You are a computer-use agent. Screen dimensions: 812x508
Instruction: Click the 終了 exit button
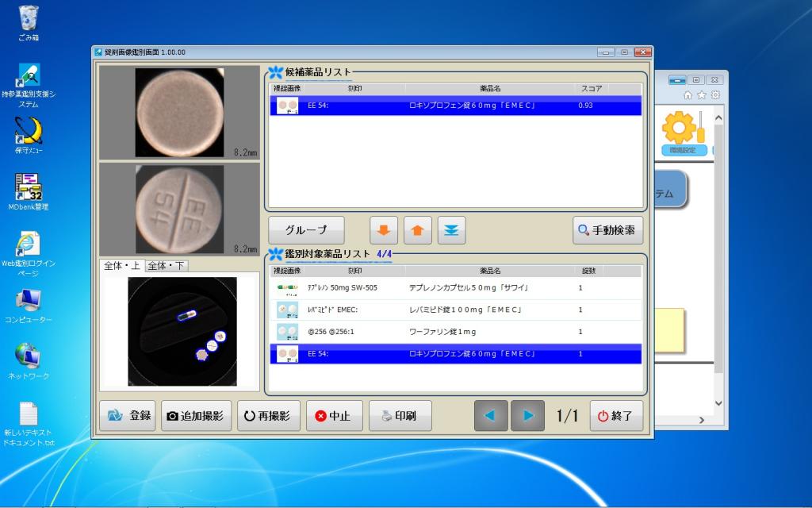click(616, 416)
